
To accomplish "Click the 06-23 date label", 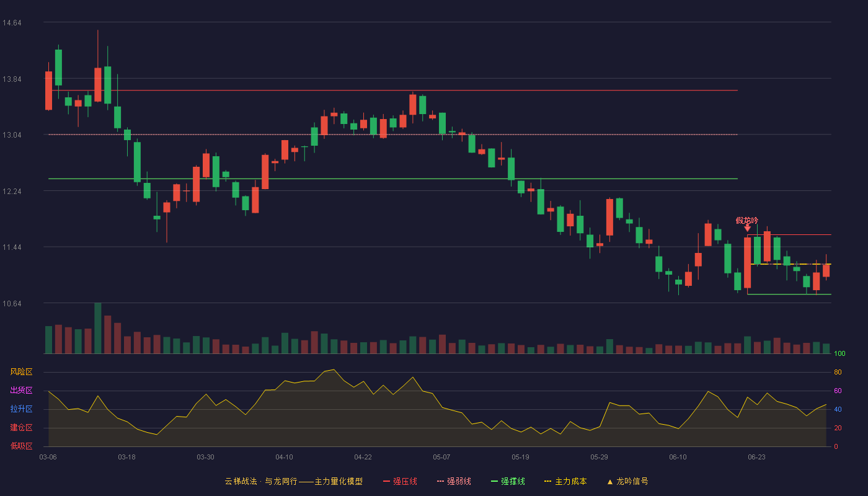I will 756,457.
